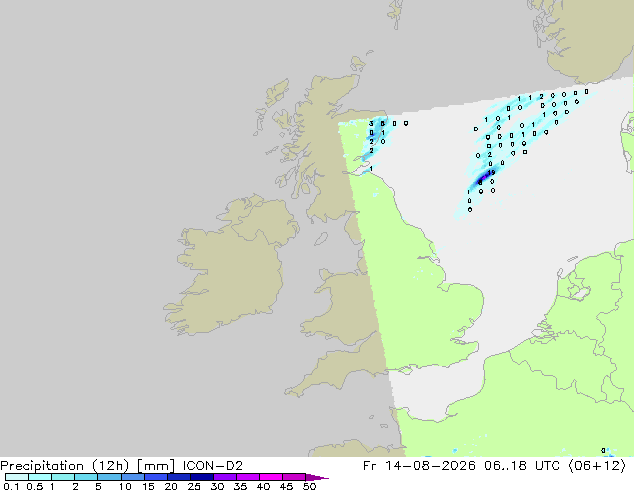Click the '(06+12)' forecast offset text
This screenshot has height=490, width=634.
(597, 466)
